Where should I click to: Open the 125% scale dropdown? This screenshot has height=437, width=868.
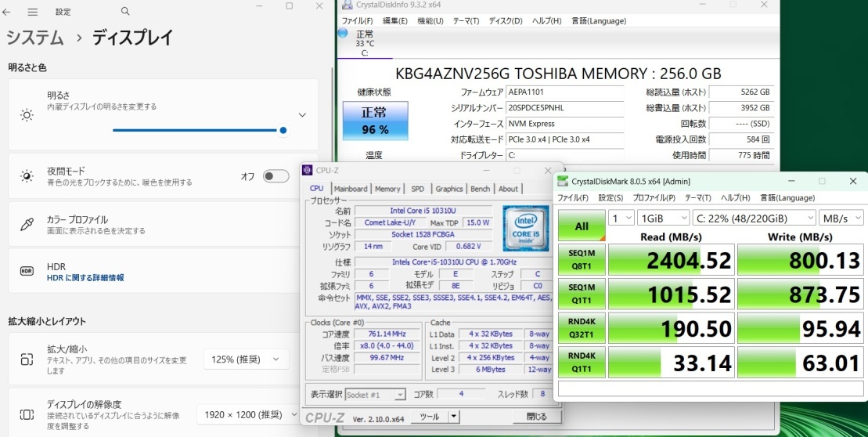tap(246, 359)
